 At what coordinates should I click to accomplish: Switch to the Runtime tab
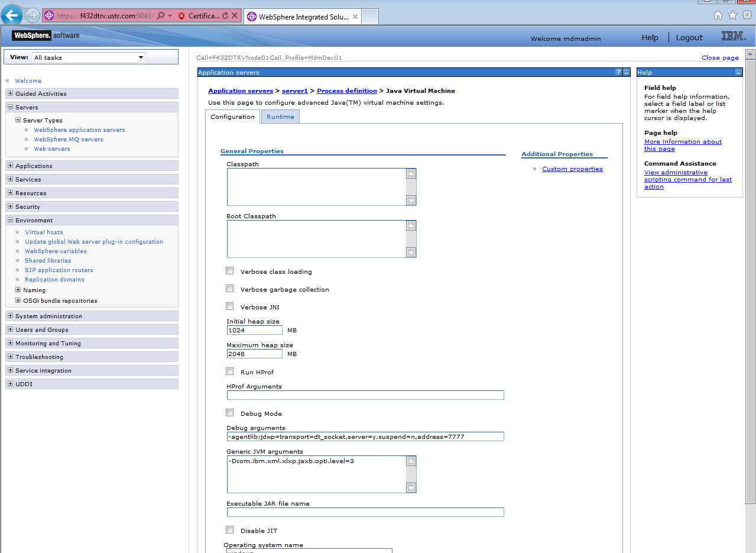click(280, 117)
